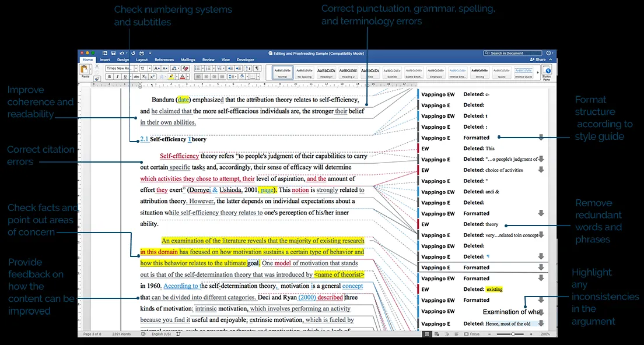Select Justify paragraph alignment
This screenshot has height=345, width=644.
click(222, 77)
